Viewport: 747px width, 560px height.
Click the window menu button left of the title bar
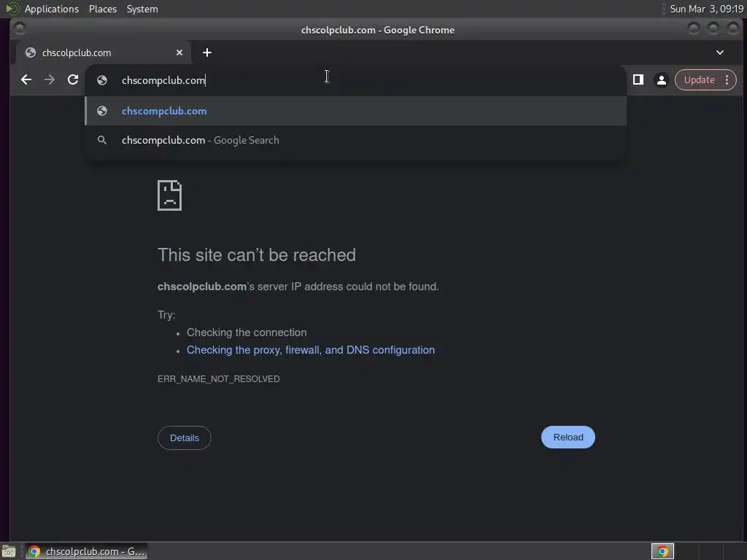(20, 29)
